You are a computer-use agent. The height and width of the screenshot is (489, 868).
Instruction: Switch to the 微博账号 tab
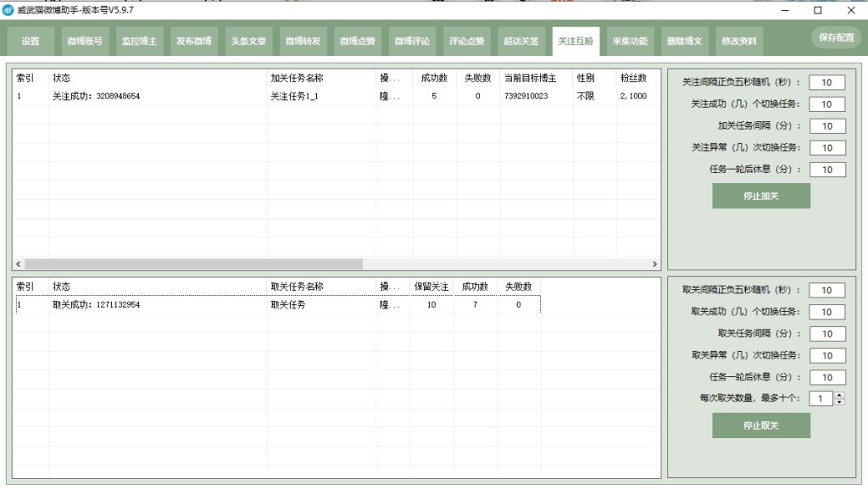(x=85, y=41)
